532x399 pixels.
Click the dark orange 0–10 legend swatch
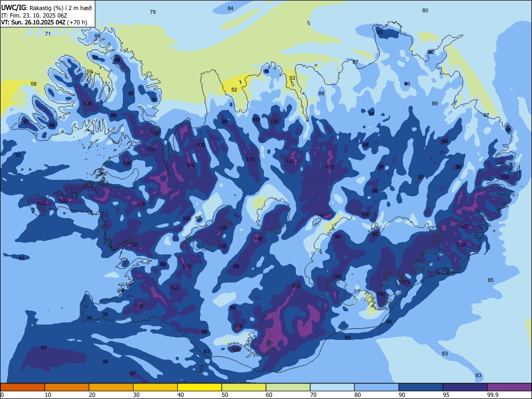22,387
